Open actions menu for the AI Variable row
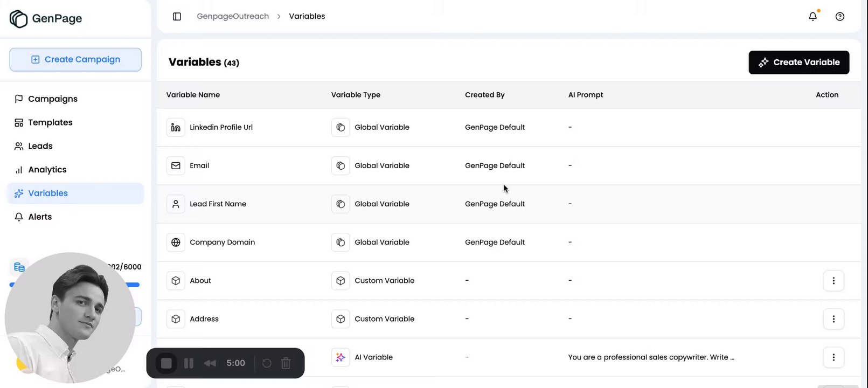Image resolution: width=868 pixels, height=388 pixels. 833,357
